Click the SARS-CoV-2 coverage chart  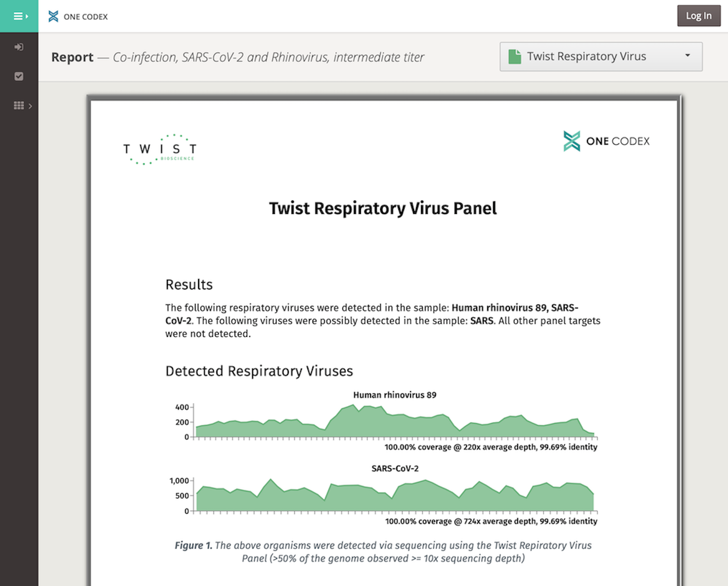point(395,495)
